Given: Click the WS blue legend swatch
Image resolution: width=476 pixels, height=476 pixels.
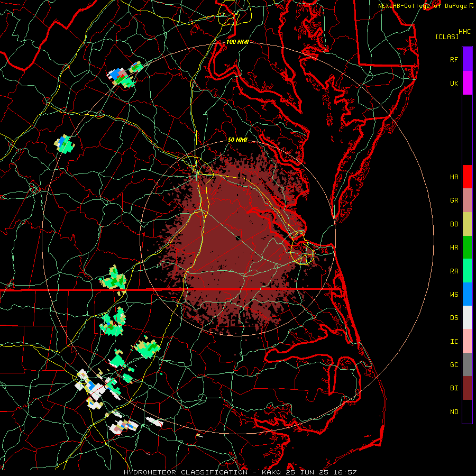Looking at the screenshot, I should tap(467, 294).
